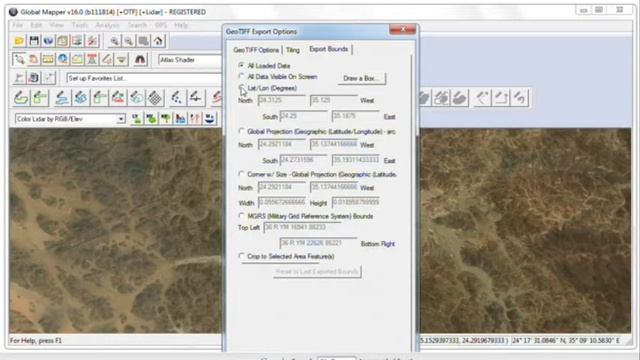This screenshot has width=640, height=360.
Task: Click the Draw a Box... button
Action: [x=361, y=78]
